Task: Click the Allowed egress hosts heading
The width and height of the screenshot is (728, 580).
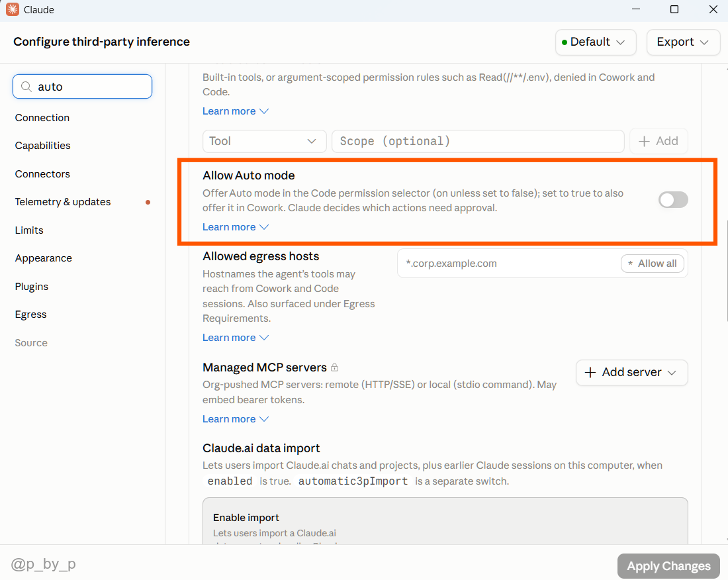Action: coord(261,256)
